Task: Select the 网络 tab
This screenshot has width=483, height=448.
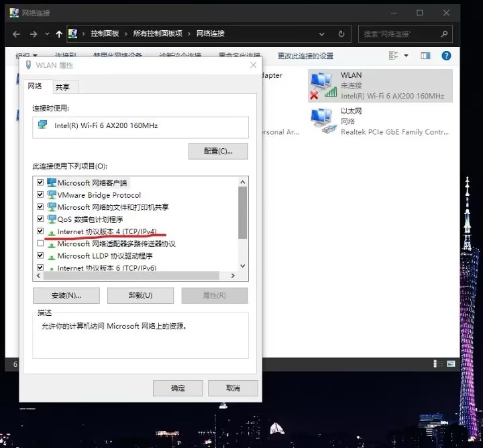Action: [x=35, y=86]
